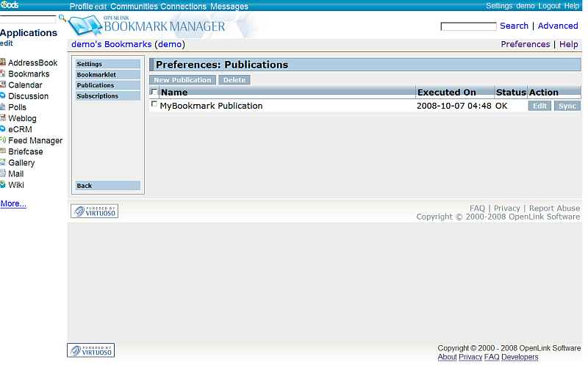Click the sidebar search magnifier icon
Viewport: 588px width, 365px height.
point(62,18)
